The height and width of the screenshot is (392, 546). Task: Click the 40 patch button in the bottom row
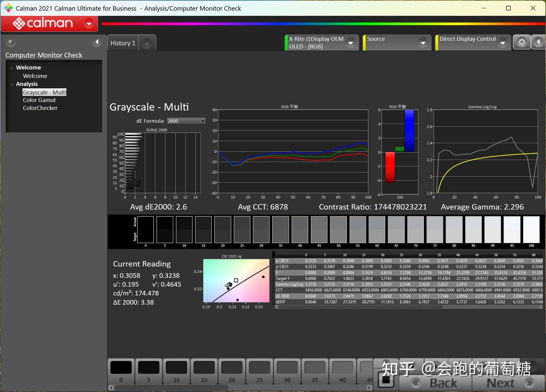click(x=342, y=372)
